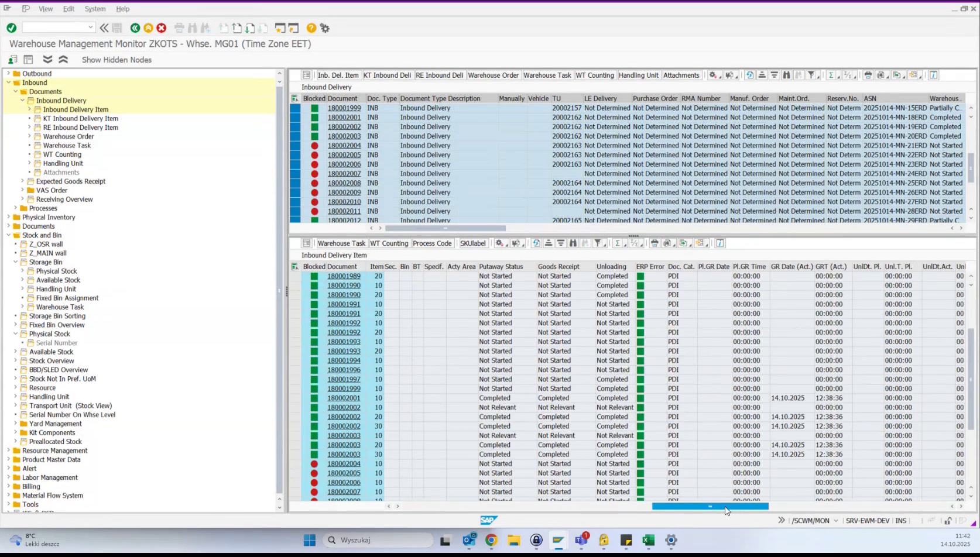The image size is (980, 557).
Task: Open SAP help with question mark icon
Action: [x=311, y=27]
